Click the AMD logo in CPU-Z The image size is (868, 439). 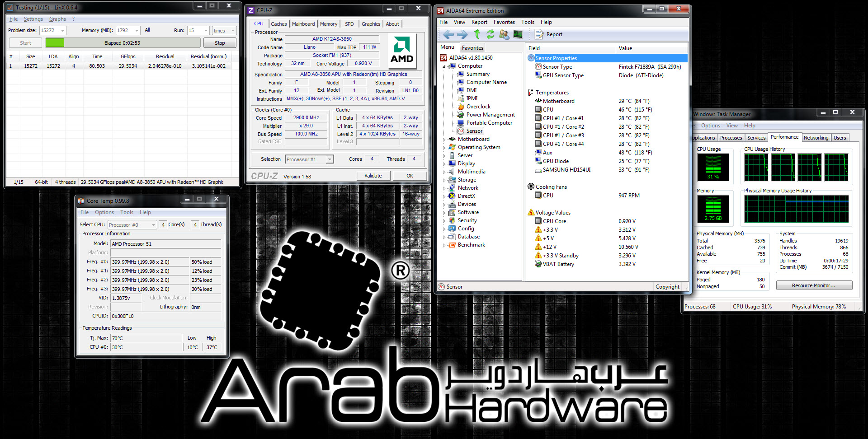pyautogui.click(x=402, y=51)
